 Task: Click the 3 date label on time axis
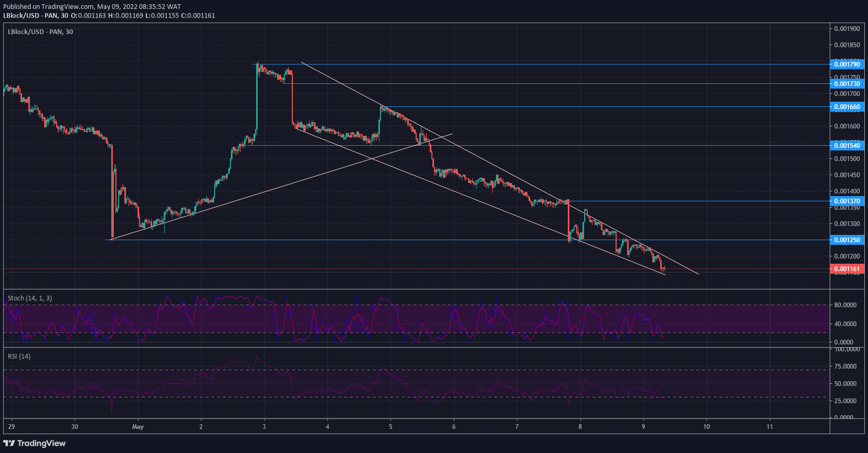click(x=264, y=427)
